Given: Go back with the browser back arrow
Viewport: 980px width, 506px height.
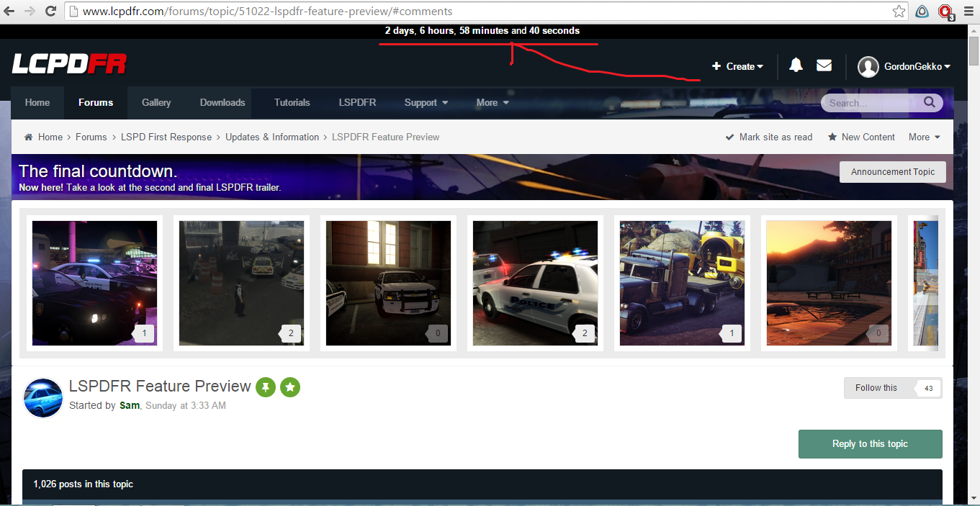Looking at the screenshot, I should point(10,12).
